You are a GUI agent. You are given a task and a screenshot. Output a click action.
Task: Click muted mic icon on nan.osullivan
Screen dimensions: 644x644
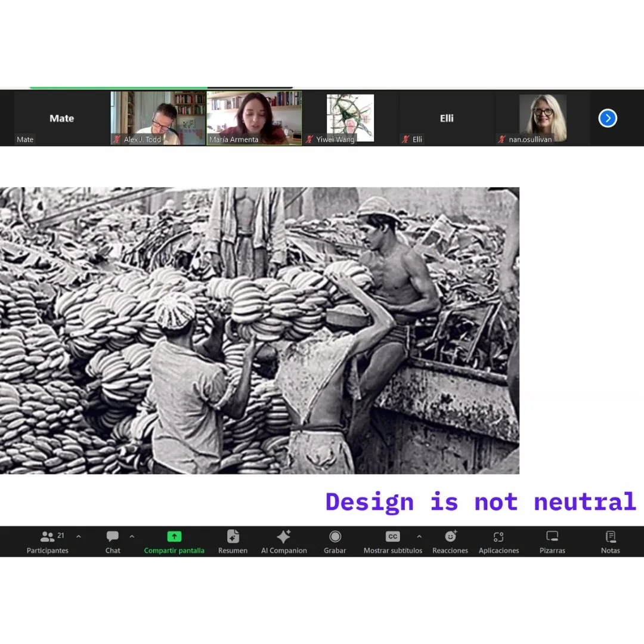click(501, 139)
